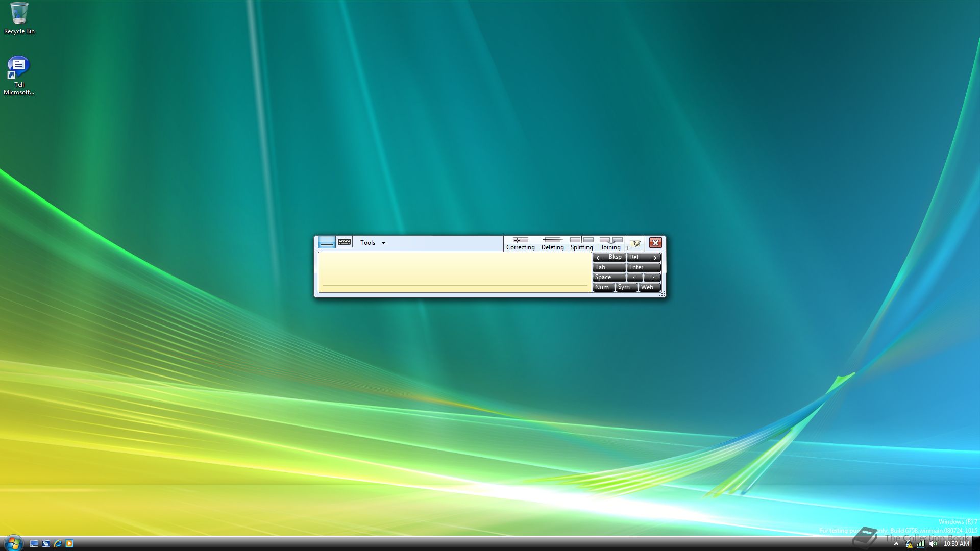Close the Tablet Input Panel

click(655, 243)
